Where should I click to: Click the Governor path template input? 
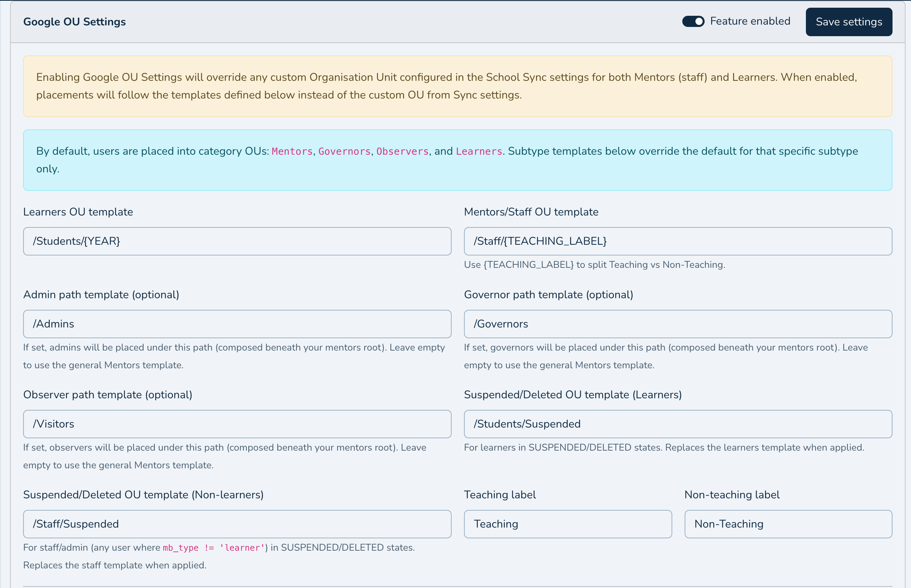(678, 324)
